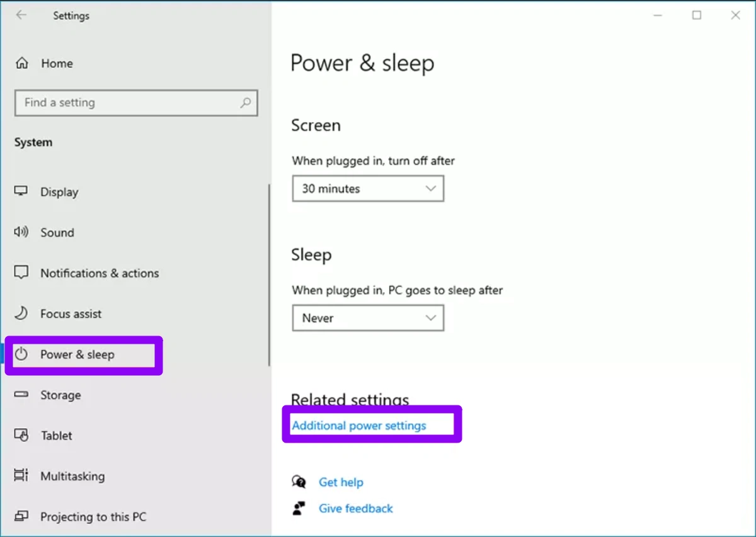Viewport: 756px width, 537px height.
Task: Open the screen turn off time dropdown
Action: (x=368, y=189)
